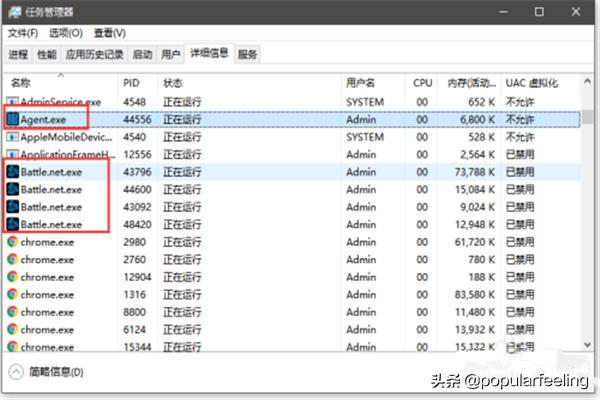Collapse to 简略信息 fewer details view
This screenshot has width=600, height=400.
click(x=46, y=372)
